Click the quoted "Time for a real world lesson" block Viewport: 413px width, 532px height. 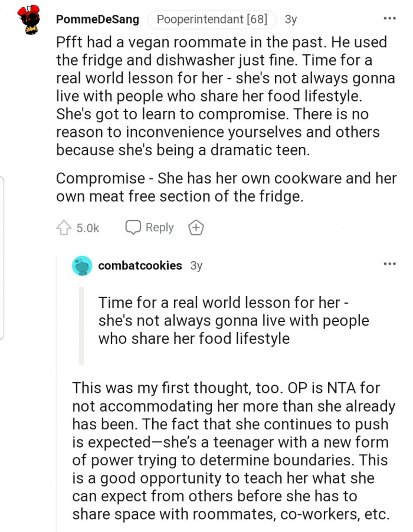tap(233, 320)
